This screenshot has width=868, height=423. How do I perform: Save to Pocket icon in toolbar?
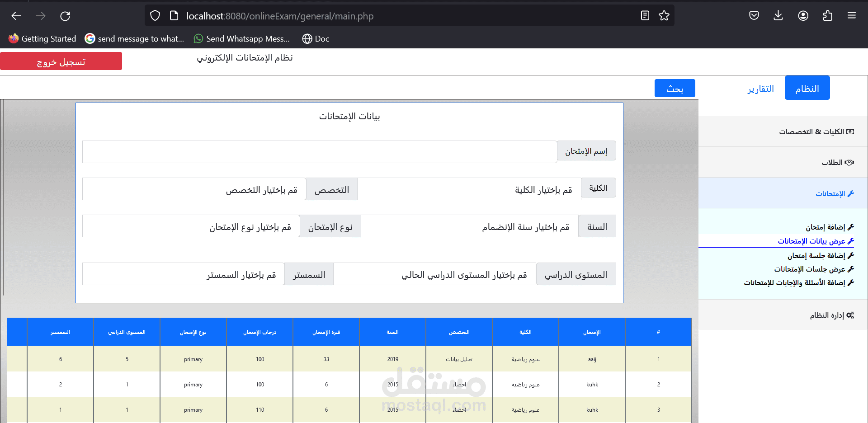(754, 16)
